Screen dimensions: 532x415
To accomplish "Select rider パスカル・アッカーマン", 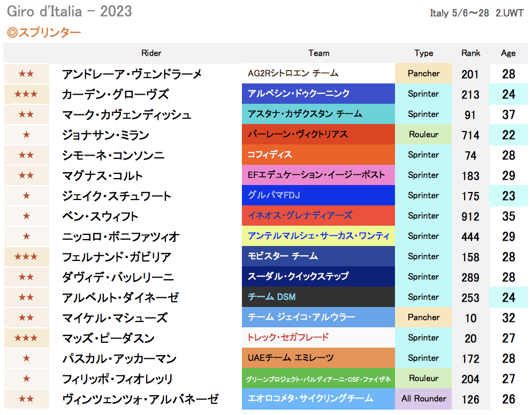I will 119,359.
